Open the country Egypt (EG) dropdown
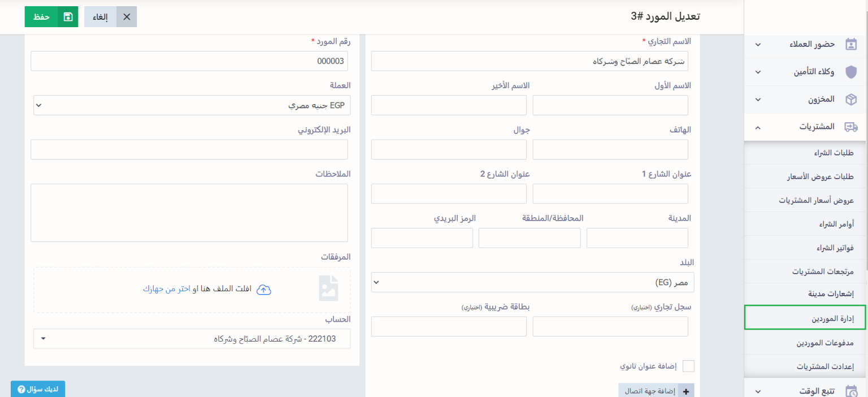Screen dimensions: 868x397 pos(532,282)
